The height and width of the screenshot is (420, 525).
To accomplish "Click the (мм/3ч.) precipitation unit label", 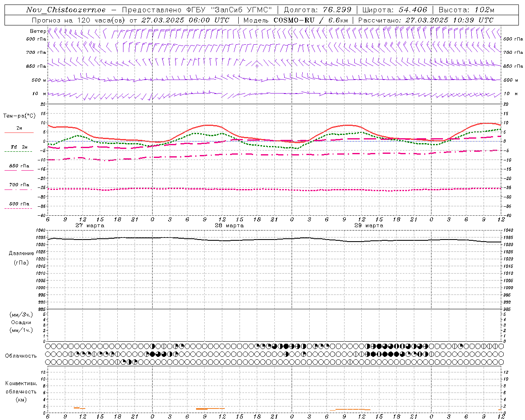I will (x=21, y=315).
